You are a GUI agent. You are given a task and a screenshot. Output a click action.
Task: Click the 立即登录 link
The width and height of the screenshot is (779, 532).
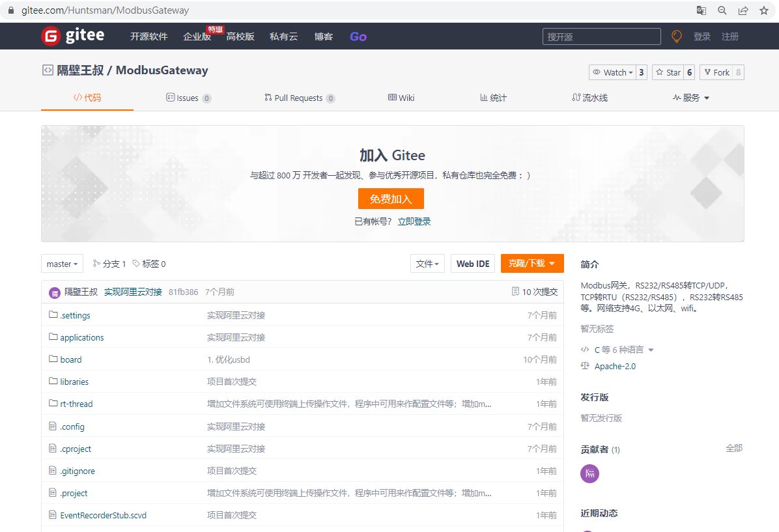click(x=414, y=221)
